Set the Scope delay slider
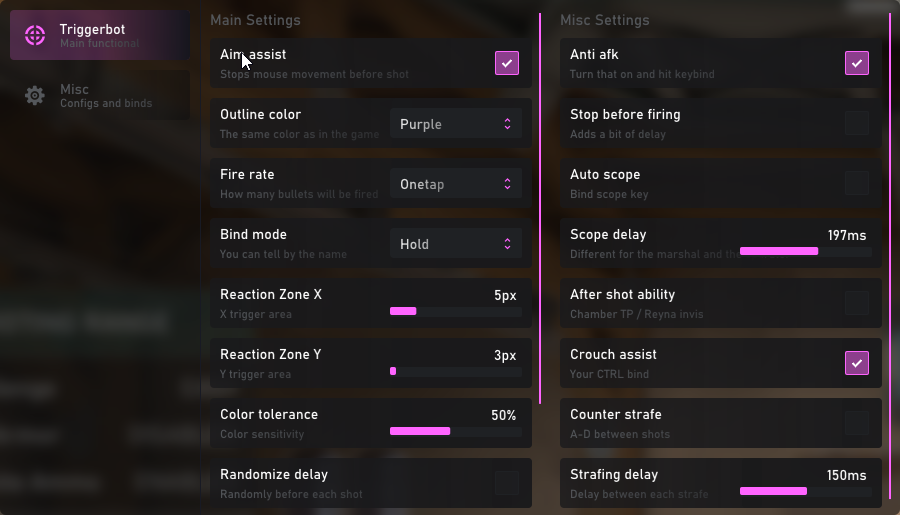This screenshot has height=515, width=900. click(x=805, y=252)
